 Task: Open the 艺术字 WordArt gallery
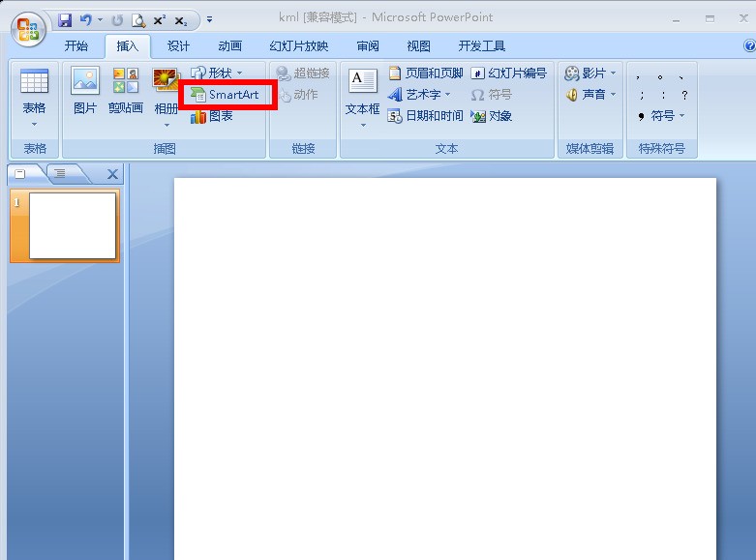[419, 95]
